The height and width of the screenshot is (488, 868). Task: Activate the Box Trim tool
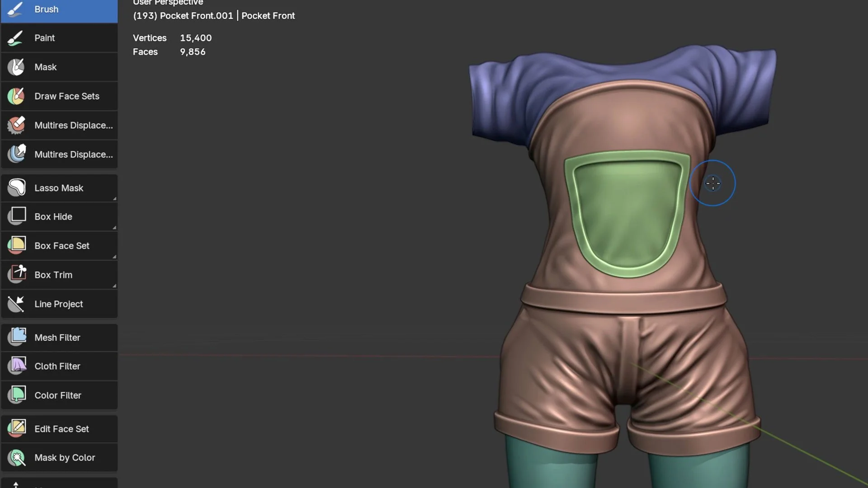(x=59, y=275)
